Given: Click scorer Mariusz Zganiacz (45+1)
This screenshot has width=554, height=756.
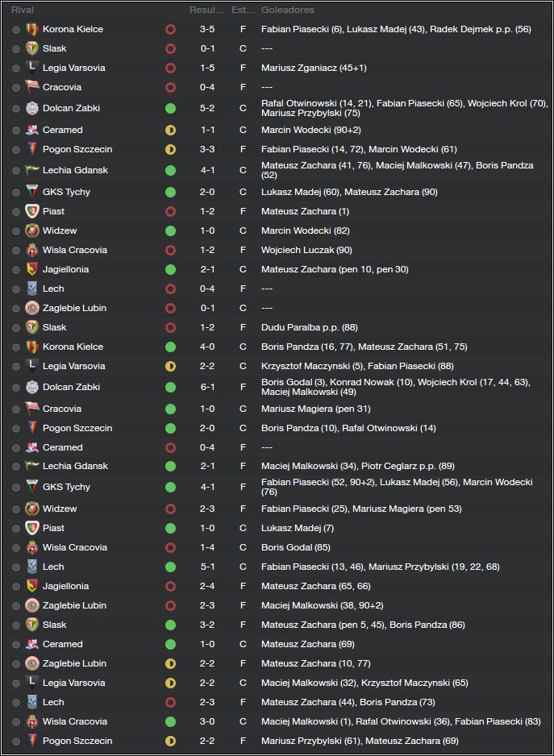Looking at the screenshot, I should coord(314,68).
